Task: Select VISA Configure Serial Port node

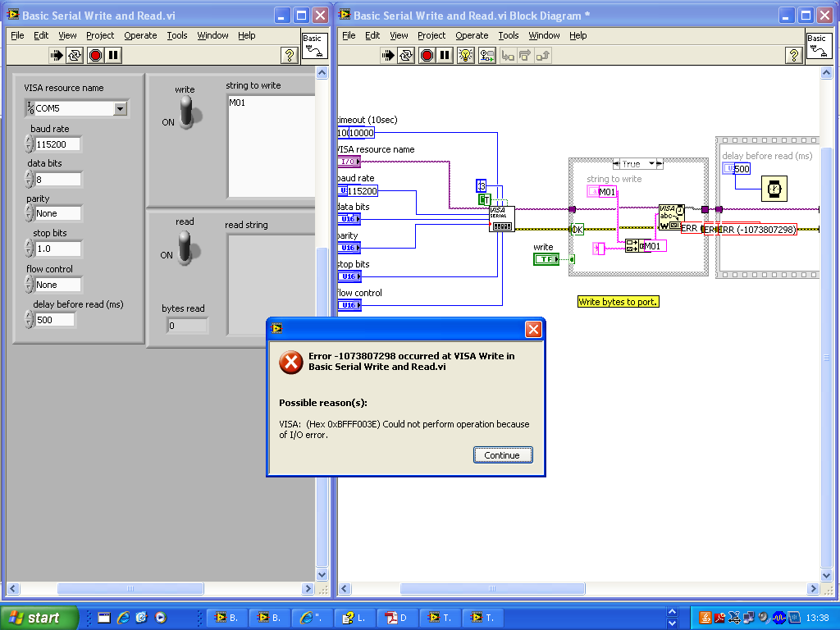Action: pos(502,219)
